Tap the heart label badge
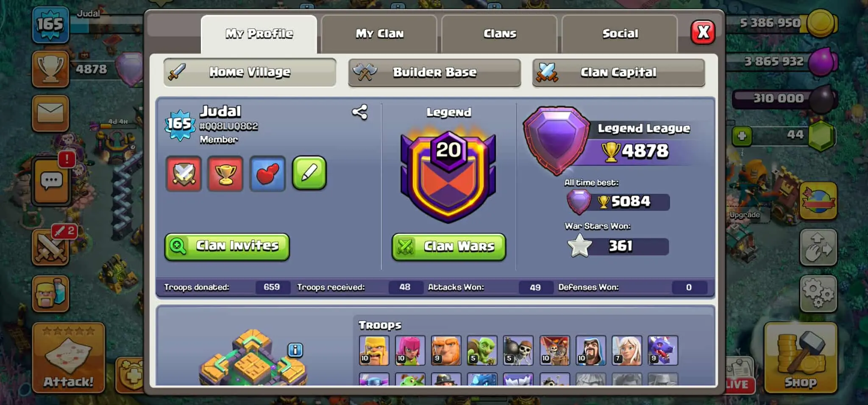 tap(267, 173)
